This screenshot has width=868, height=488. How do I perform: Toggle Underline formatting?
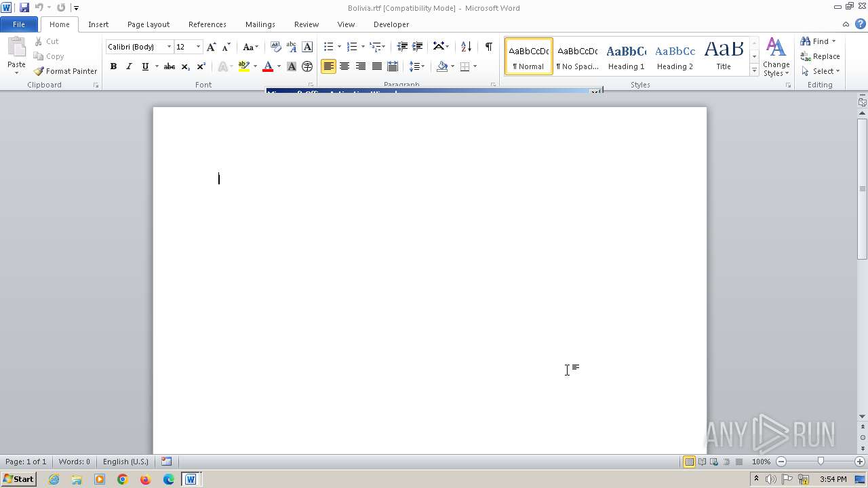tap(144, 66)
